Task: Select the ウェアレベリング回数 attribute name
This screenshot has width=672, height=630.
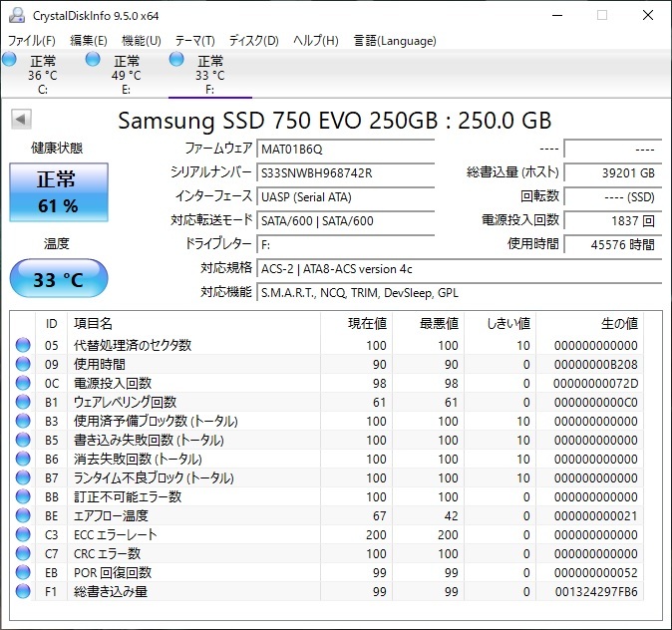Action: pos(125,402)
